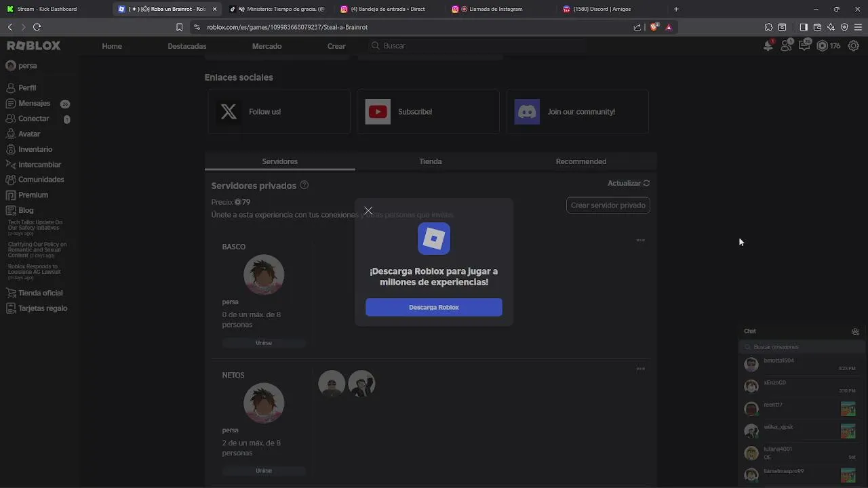This screenshot has width=868, height=488.
Task: Open Perfil in the sidebar
Action: click(22, 88)
